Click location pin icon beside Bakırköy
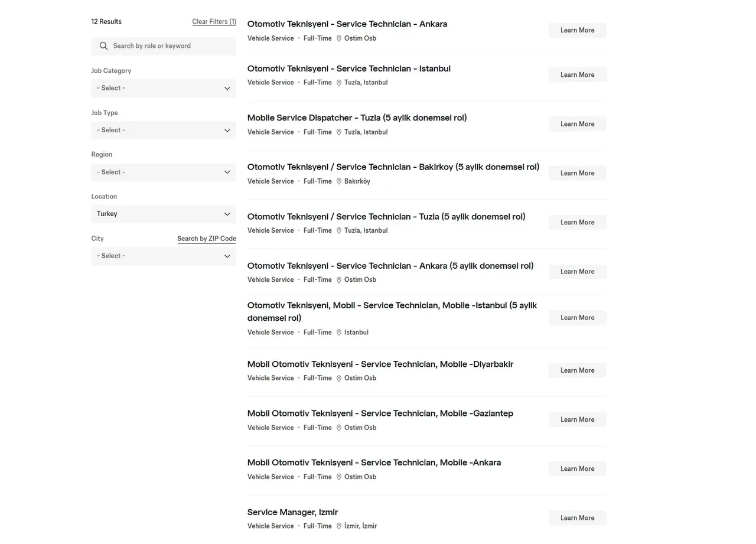 tap(339, 181)
